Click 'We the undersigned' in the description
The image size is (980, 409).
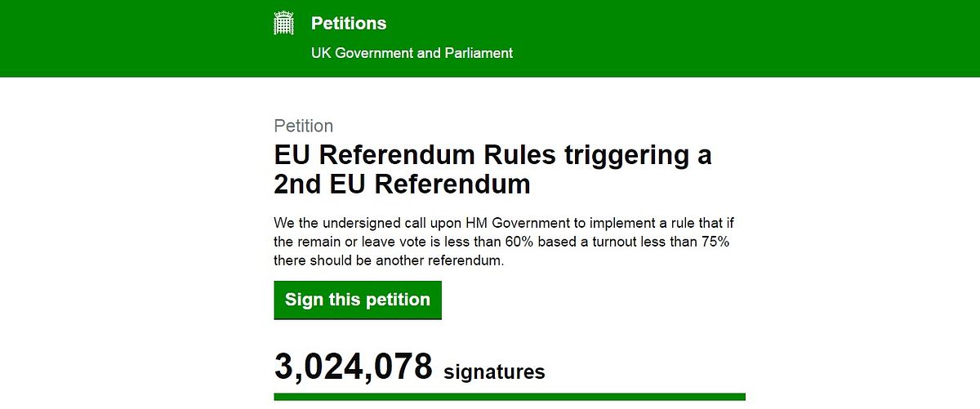point(327,224)
